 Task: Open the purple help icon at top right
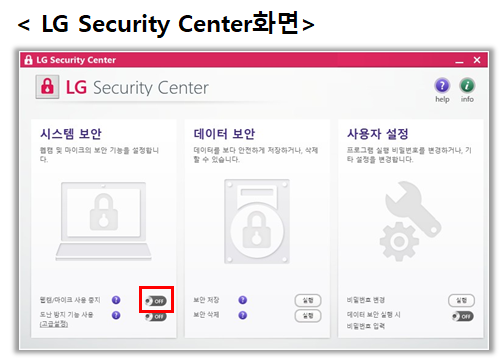(442, 86)
